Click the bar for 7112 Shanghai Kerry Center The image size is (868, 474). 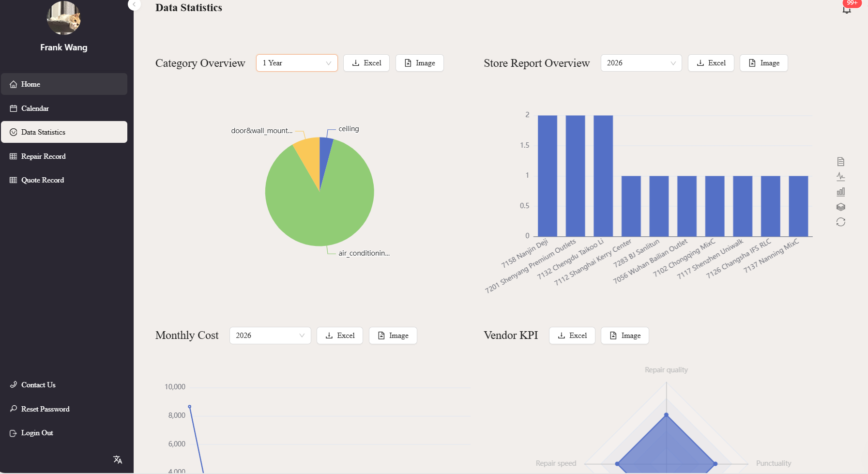click(x=631, y=206)
